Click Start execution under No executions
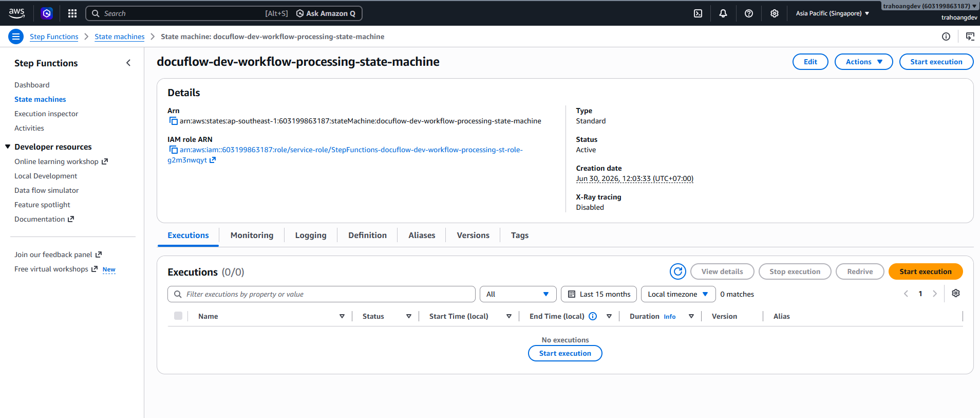Screen dimensions: 980x418 tap(565, 353)
